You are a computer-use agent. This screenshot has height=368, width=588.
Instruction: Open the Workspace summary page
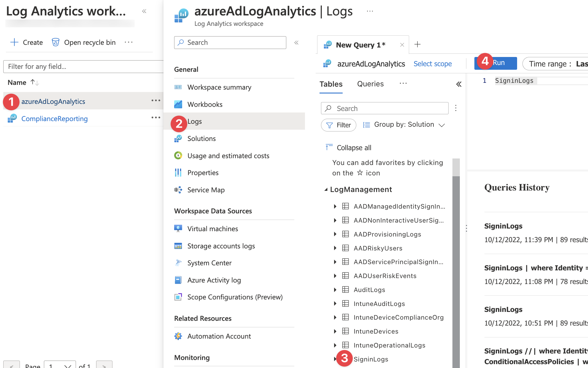(x=219, y=87)
